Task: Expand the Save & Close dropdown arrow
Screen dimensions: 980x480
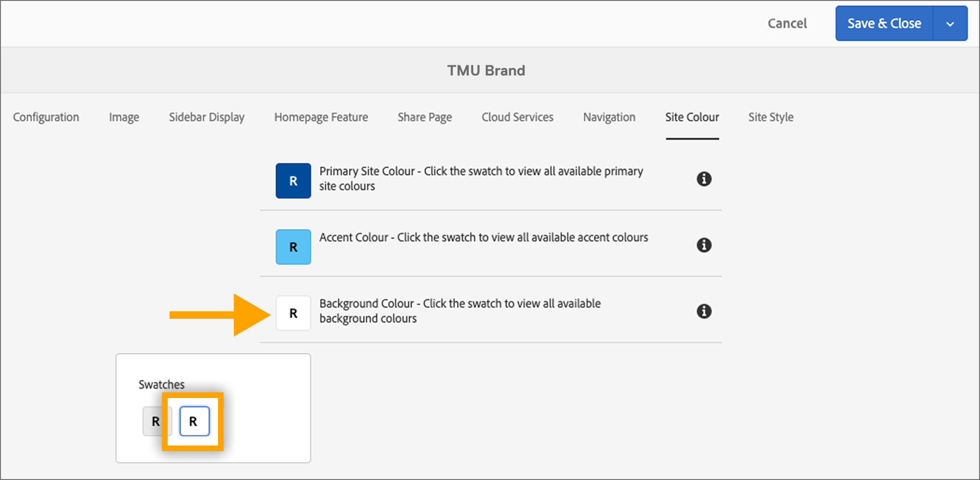Action: click(950, 23)
